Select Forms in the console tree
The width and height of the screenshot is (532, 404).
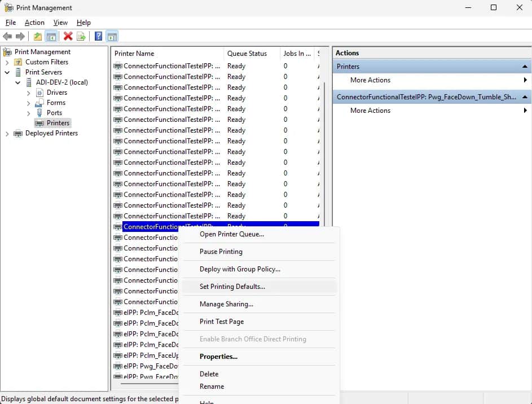tap(56, 103)
